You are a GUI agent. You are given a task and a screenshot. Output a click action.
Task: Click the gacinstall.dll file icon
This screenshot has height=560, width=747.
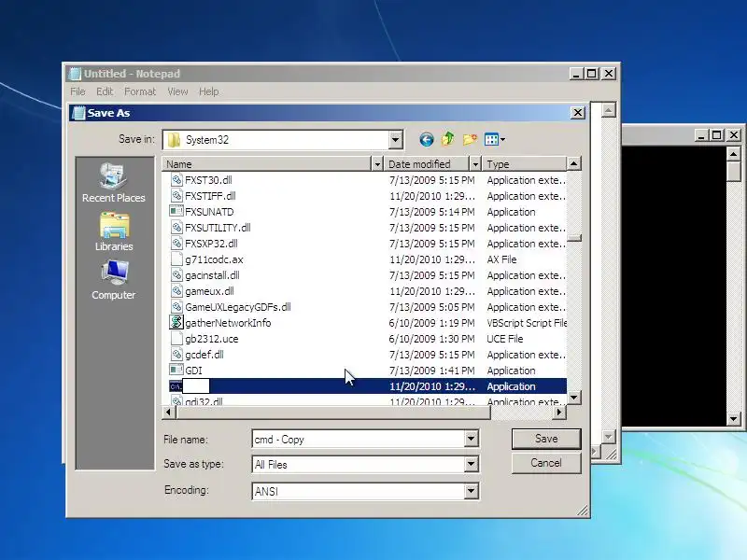coord(176,275)
